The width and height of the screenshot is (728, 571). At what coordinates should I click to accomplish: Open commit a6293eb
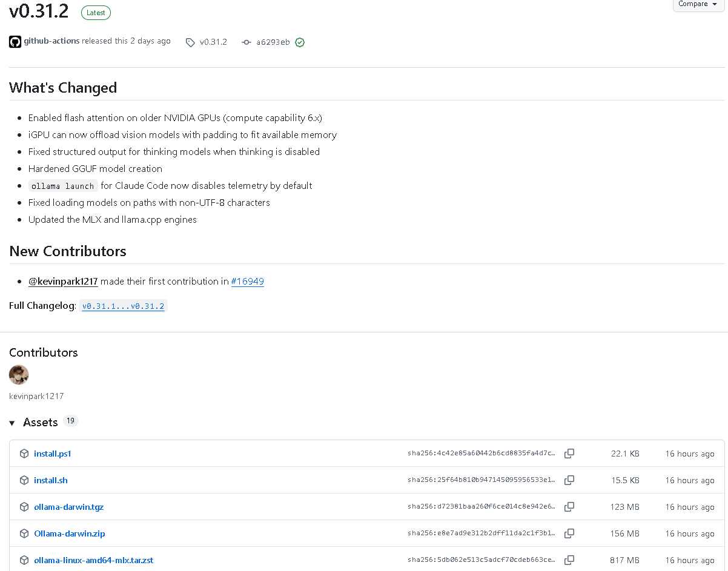tap(273, 42)
